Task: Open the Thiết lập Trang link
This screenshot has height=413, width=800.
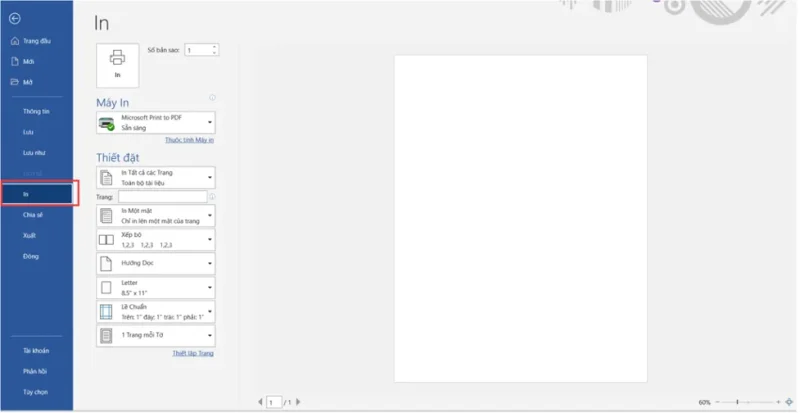Action: 193,353
